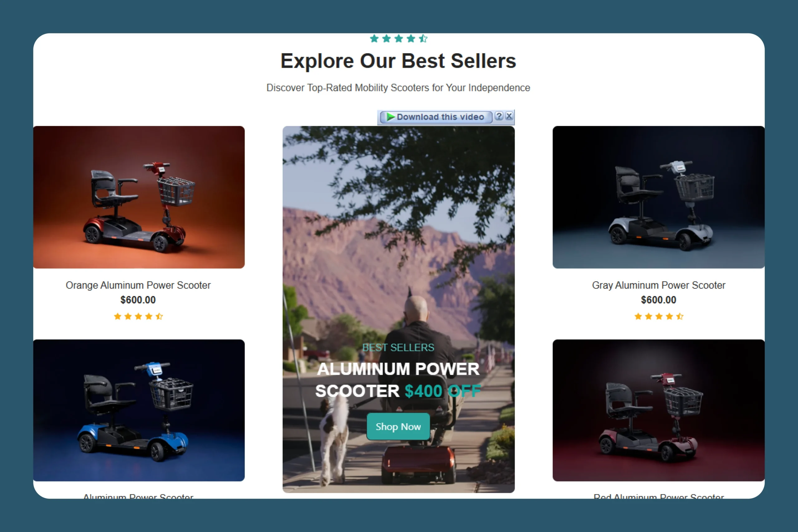Click the green play arrow icon
The image size is (798, 532).
[391, 117]
